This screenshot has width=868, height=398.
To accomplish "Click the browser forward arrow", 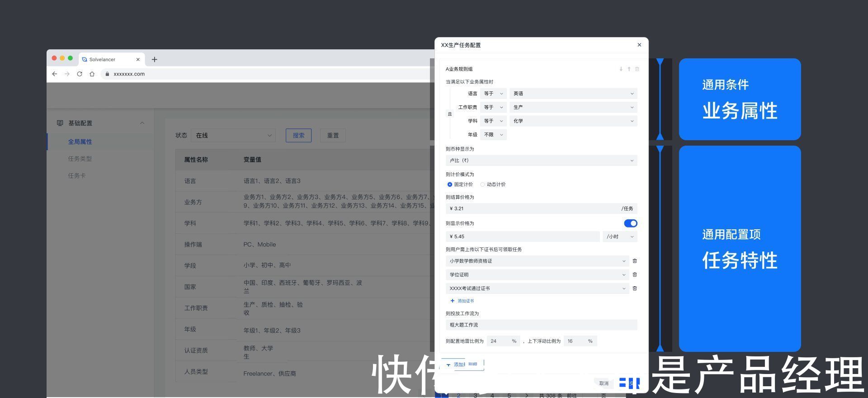I will point(67,74).
